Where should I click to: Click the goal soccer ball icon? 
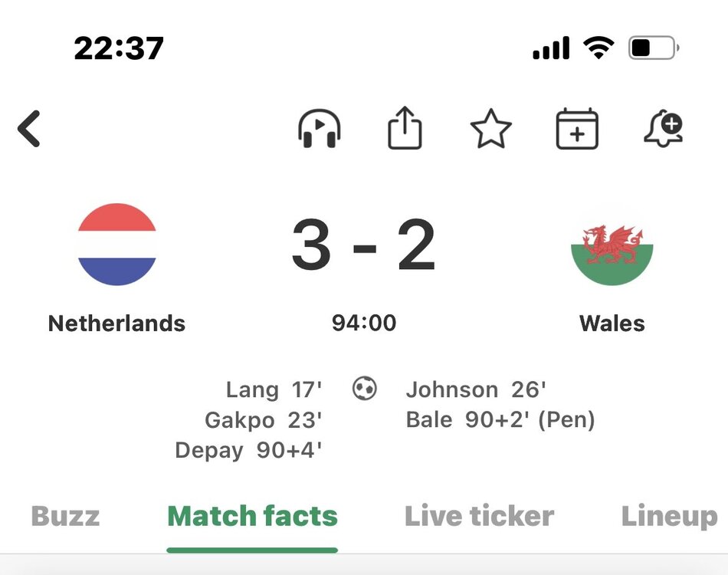coord(365,389)
